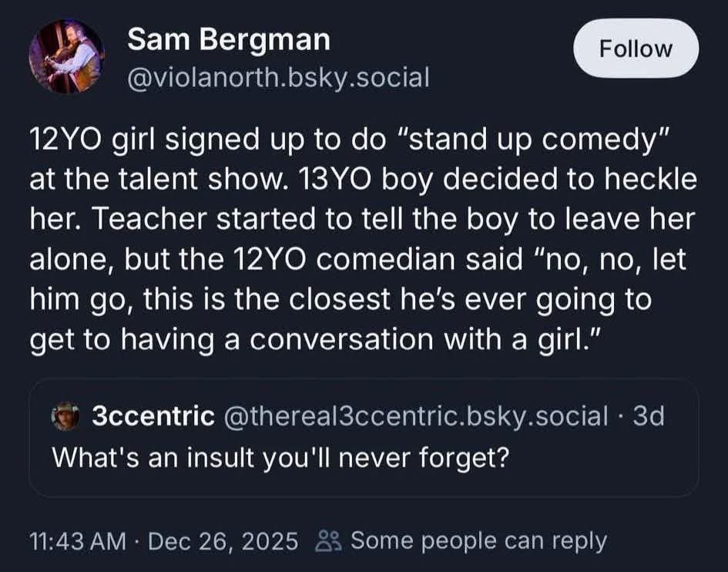The width and height of the screenshot is (728, 572).
Task: Open the Sam Bergman display name link
Action: tap(228, 40)
